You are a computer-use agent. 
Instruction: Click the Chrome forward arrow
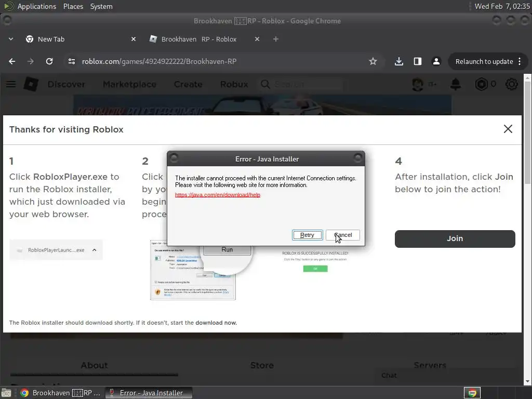click(31, 61)
